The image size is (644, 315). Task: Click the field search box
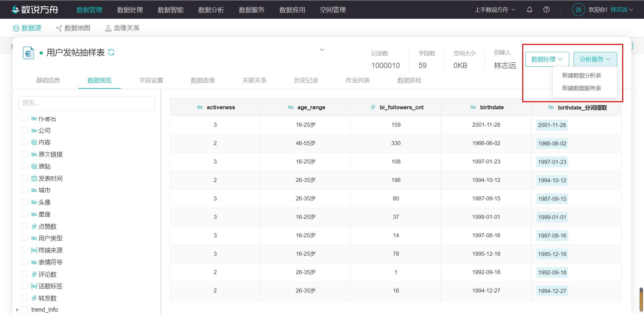(x=87, y=103)
